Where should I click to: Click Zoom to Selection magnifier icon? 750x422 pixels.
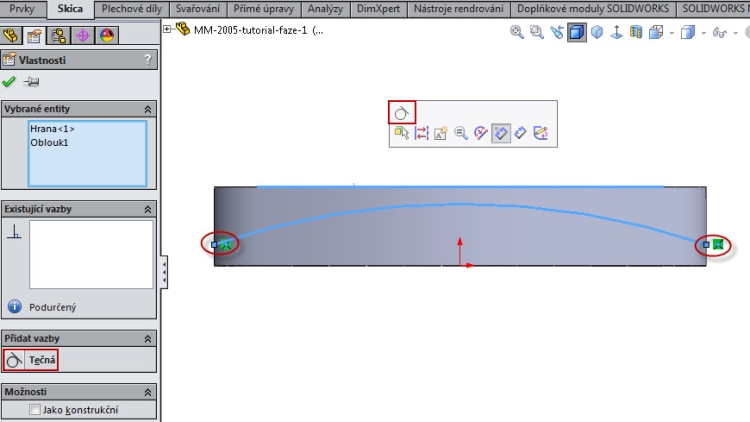(461, 133)
